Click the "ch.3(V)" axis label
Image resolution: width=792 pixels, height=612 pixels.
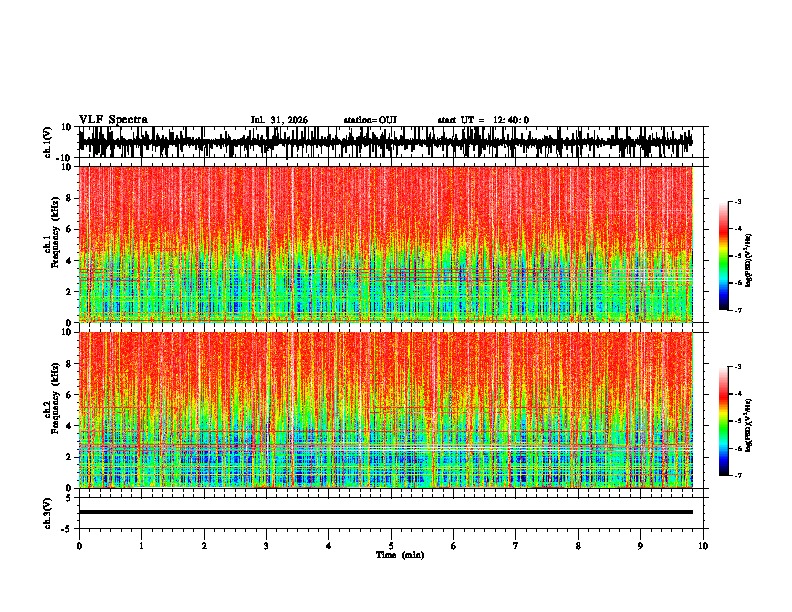pos(48,513)
